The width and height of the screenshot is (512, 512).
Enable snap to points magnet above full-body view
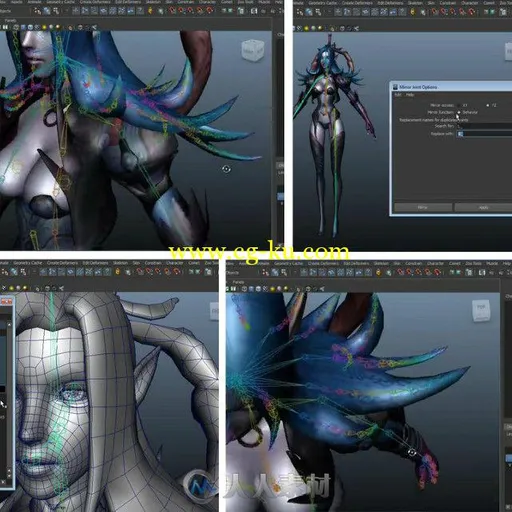pyautogui.click(x=452, y=12)
